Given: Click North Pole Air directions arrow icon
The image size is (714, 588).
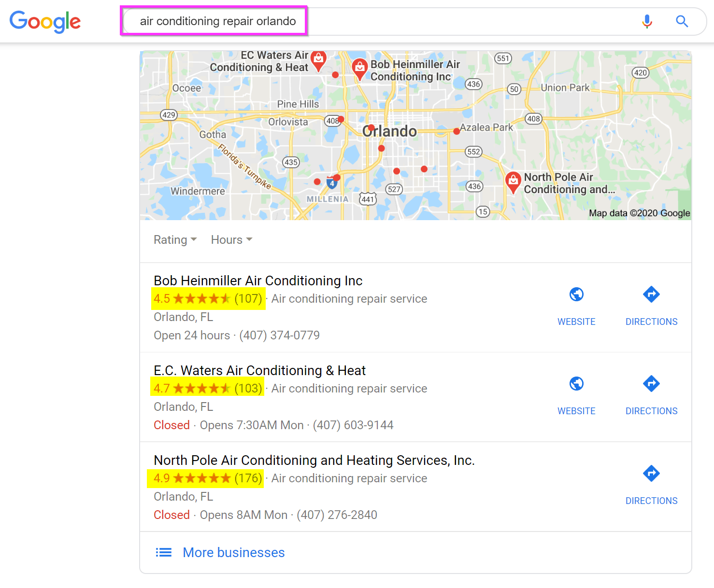Looking at the screenshot, I should click(651, 473).
